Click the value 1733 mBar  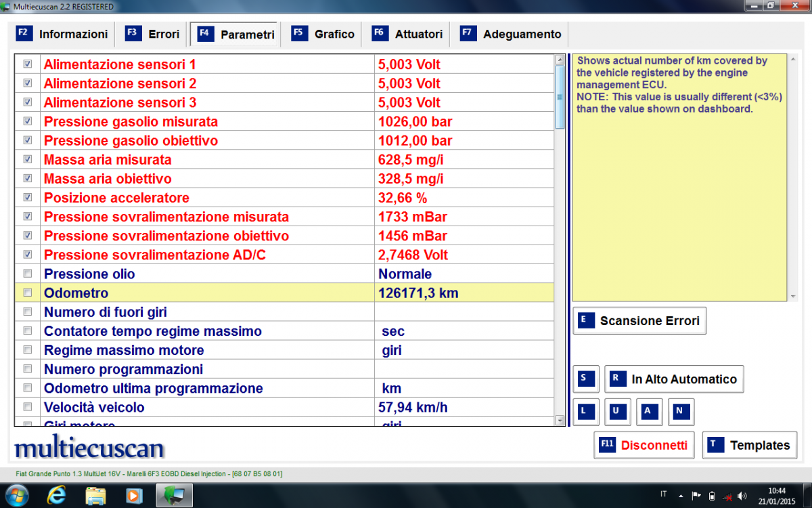tap(413, 217)
